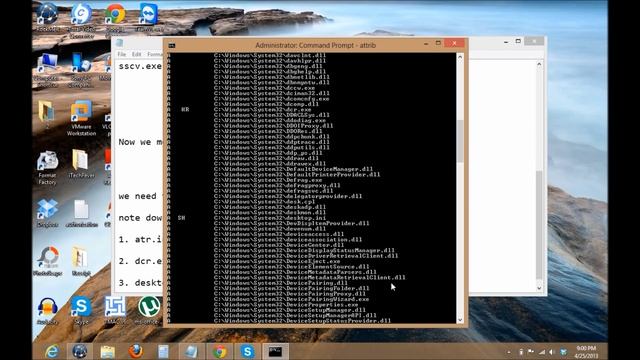Click the Command Prompt scroll up arrow

[x=460, y=57]
